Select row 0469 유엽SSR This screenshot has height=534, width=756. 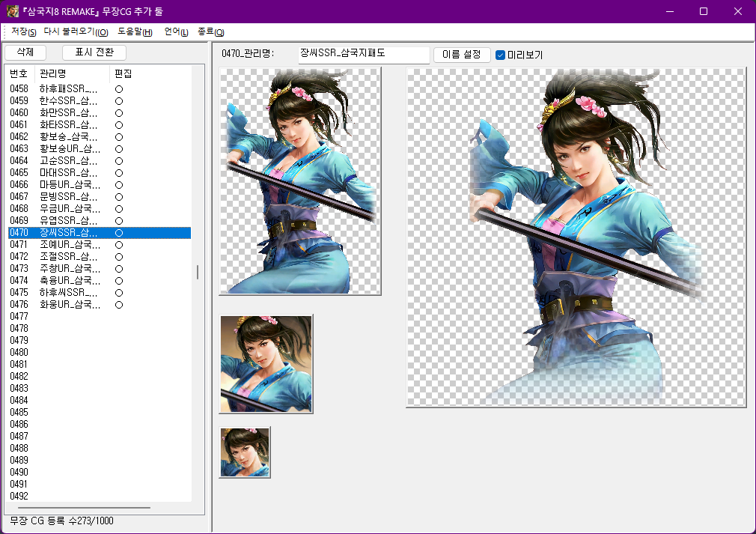coord(100,220)
